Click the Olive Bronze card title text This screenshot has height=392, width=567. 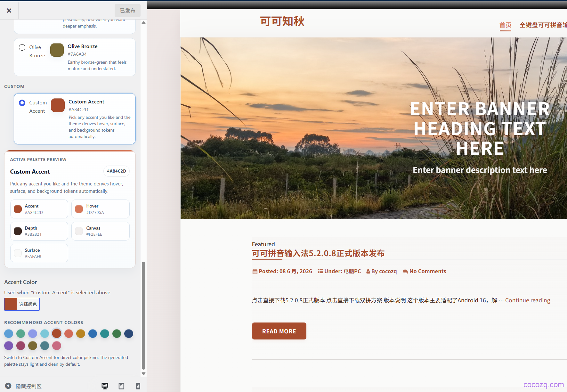click(x=83, y=46)
